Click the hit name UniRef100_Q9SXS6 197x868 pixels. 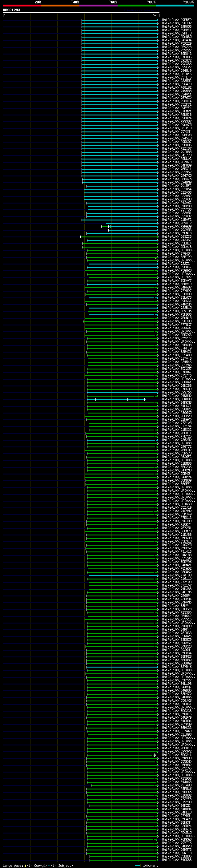point(177,64)
